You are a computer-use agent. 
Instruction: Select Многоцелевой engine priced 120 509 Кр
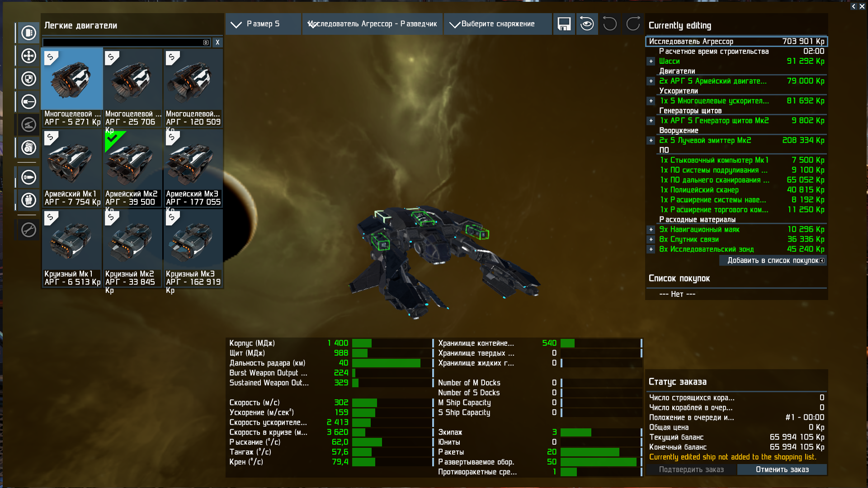coord(193,87)
